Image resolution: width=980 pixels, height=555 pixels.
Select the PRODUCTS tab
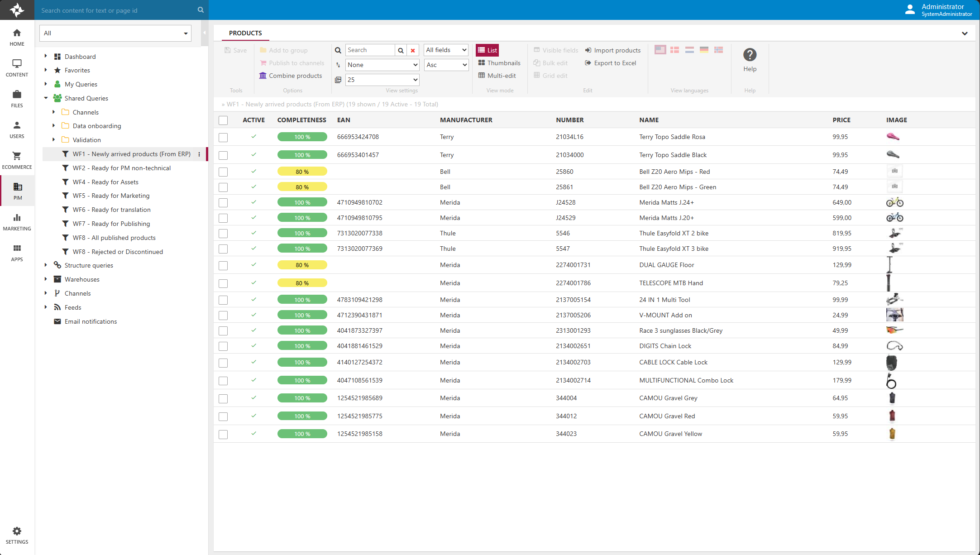[245, 33]
